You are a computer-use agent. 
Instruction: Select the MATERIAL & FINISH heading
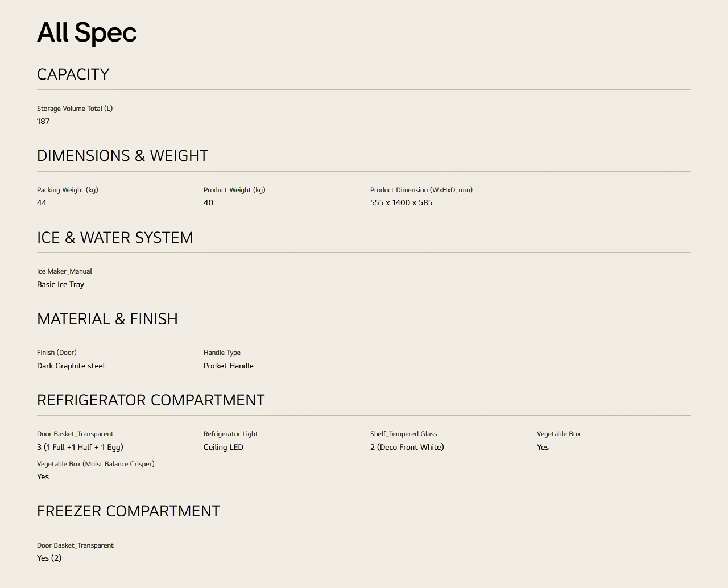(107, 319)
